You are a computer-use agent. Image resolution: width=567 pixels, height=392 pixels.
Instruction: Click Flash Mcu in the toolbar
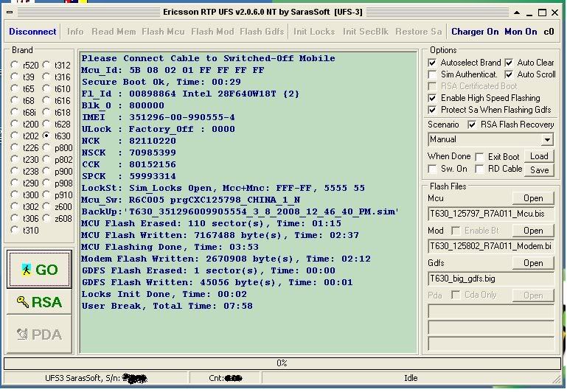163,32
